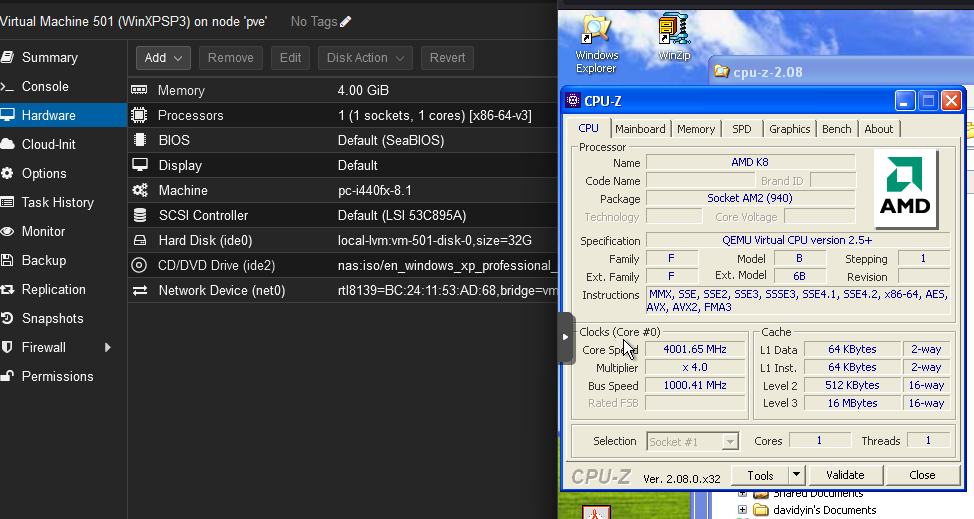Expand the davidyin's Documents tree node
Viewport: 974px width, 519px height.
pyautogui.click(x=742, y=510)
